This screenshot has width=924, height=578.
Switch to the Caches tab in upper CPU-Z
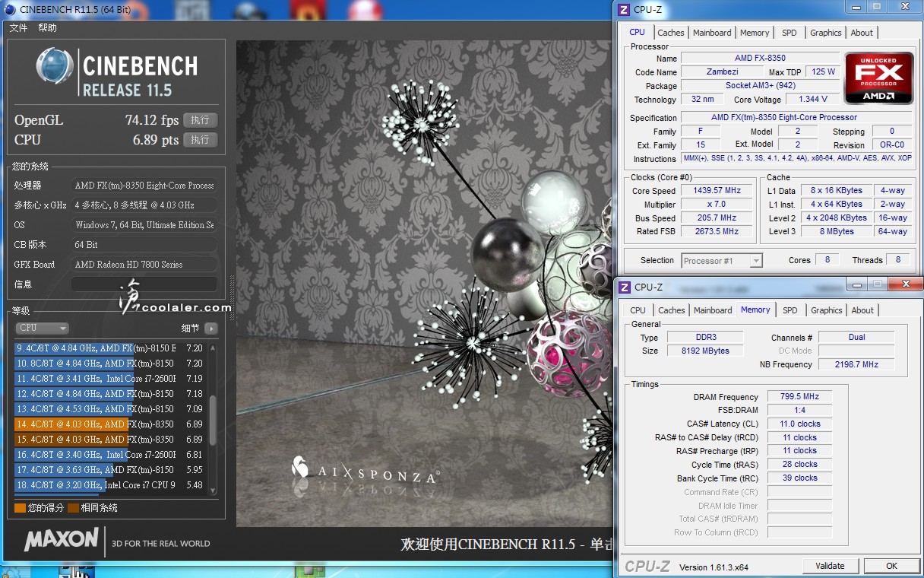point(671,33)
